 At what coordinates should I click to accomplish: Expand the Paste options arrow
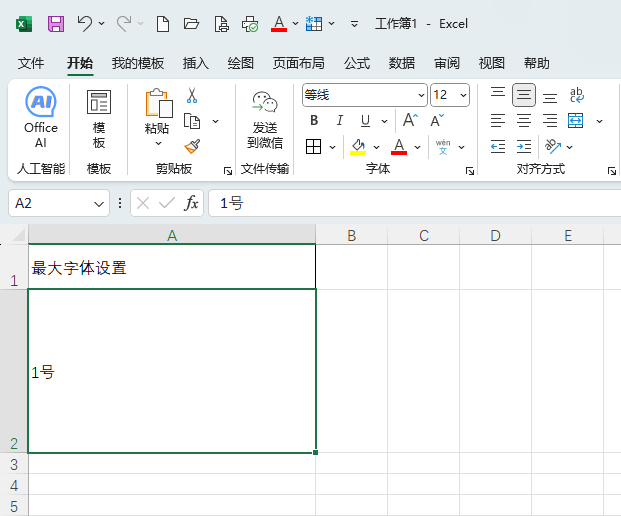(x=158, y=143)
